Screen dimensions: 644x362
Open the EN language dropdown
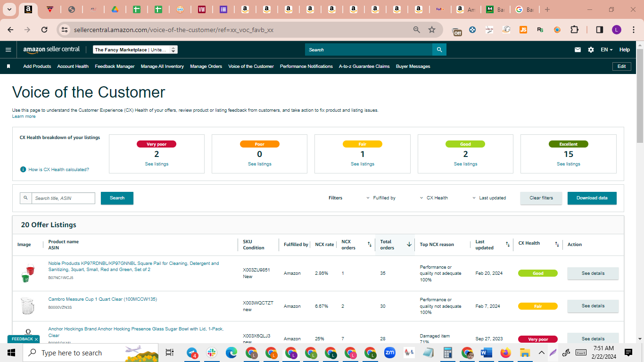point(606,49)
